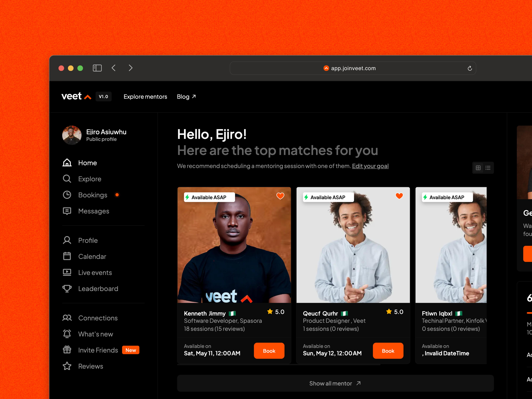Open Leaderboard in the sidebar
The width and height of the screenshot is (532, 399).
(98, 289)
